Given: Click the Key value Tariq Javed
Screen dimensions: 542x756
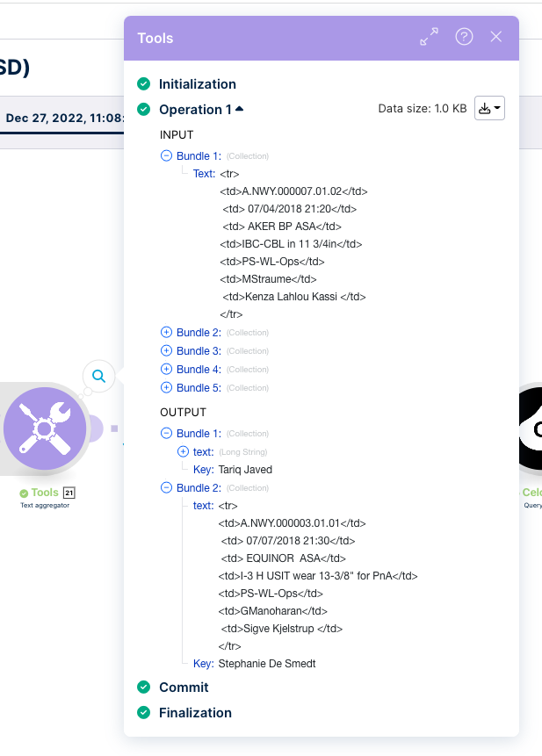Looking at the screenshot, I should pos(245,470).
